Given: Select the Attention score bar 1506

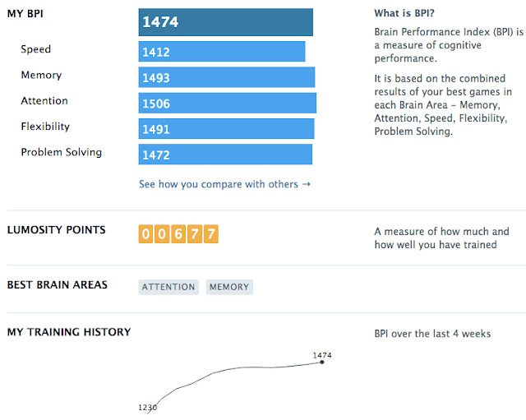Looking at the screenshot, I should click(228, 103).
